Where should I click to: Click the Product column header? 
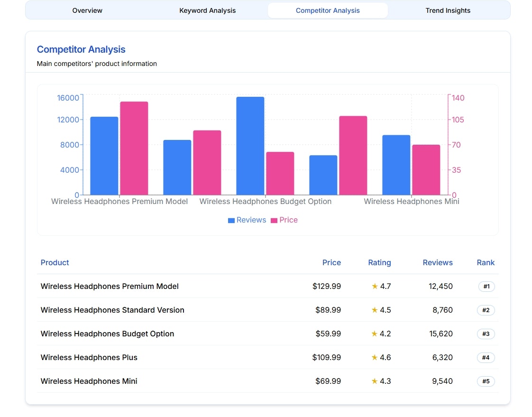click(55, 262)
